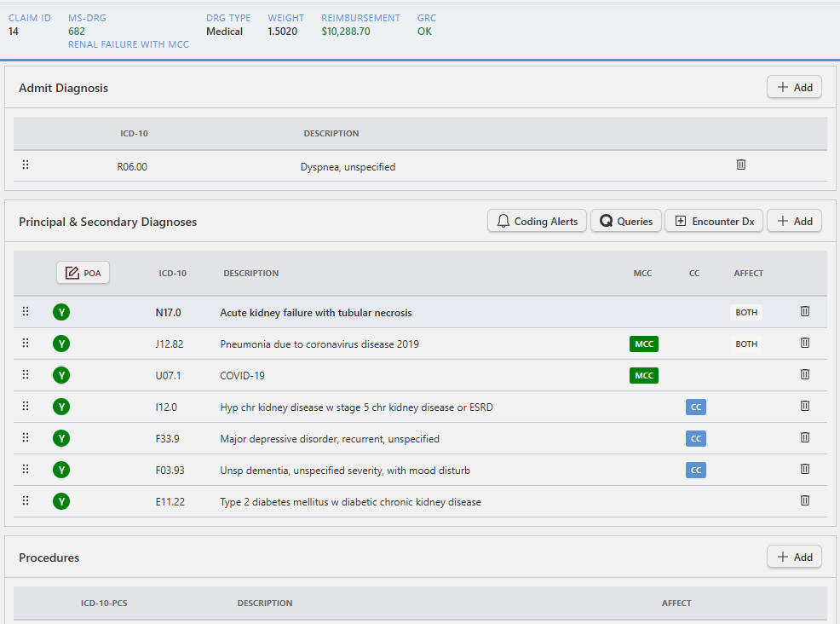Viewport: 840px width, 624px height.
Task: Click the MCC badge on the J12.82 row
Action: coord(643,344)
